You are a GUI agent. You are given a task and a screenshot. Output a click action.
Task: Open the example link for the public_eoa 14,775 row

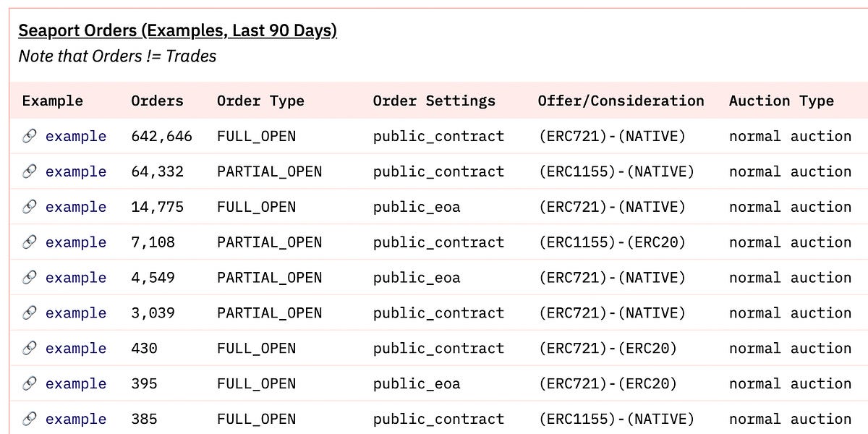pyautogui.click(x=76, y=207)
